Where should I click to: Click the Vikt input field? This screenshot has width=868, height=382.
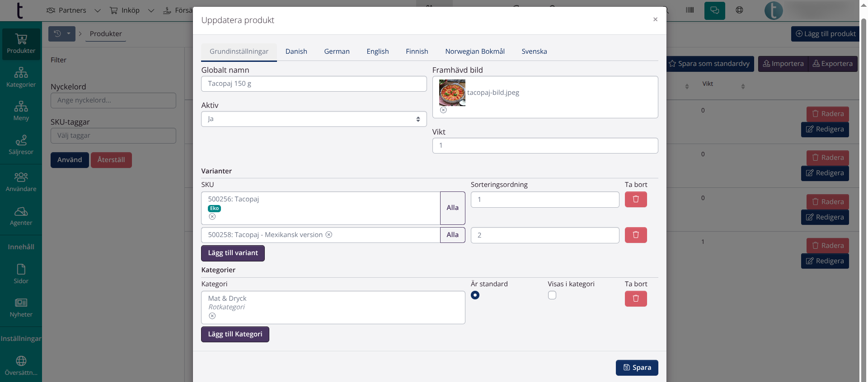click(x=545, y=146)
